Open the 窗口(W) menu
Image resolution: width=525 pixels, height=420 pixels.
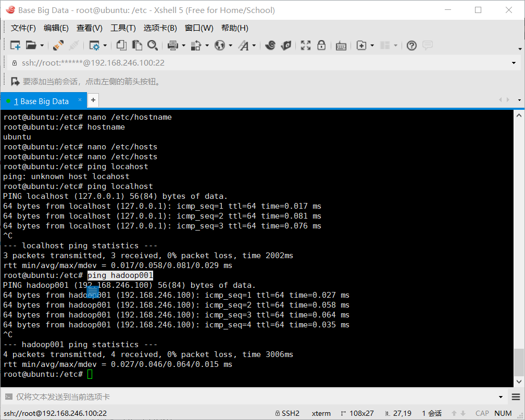point(199,28)
